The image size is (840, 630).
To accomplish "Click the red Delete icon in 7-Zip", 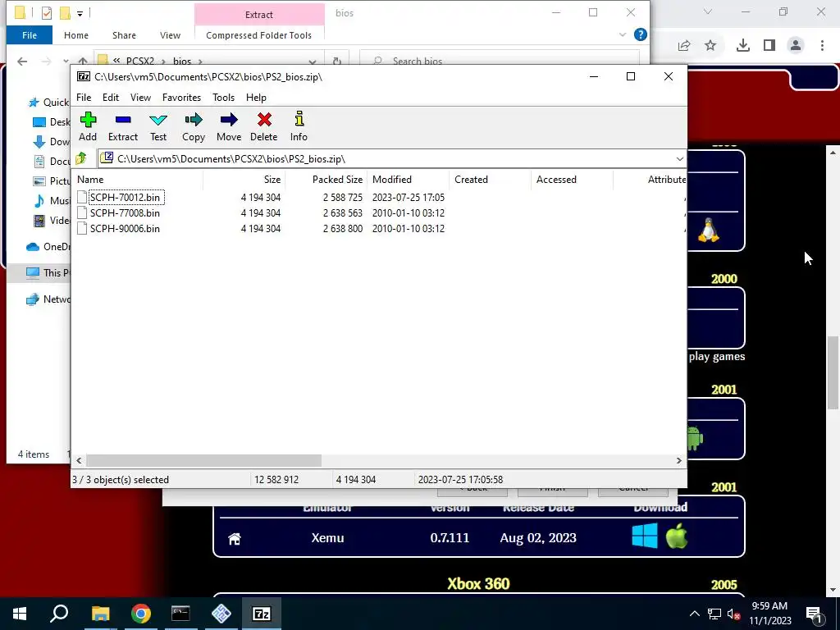I will click(263, 127).
